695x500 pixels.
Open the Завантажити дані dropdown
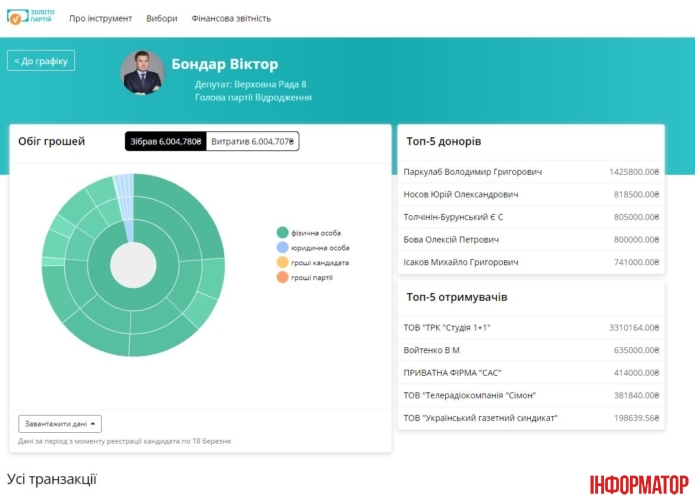[x=60, y=424]
